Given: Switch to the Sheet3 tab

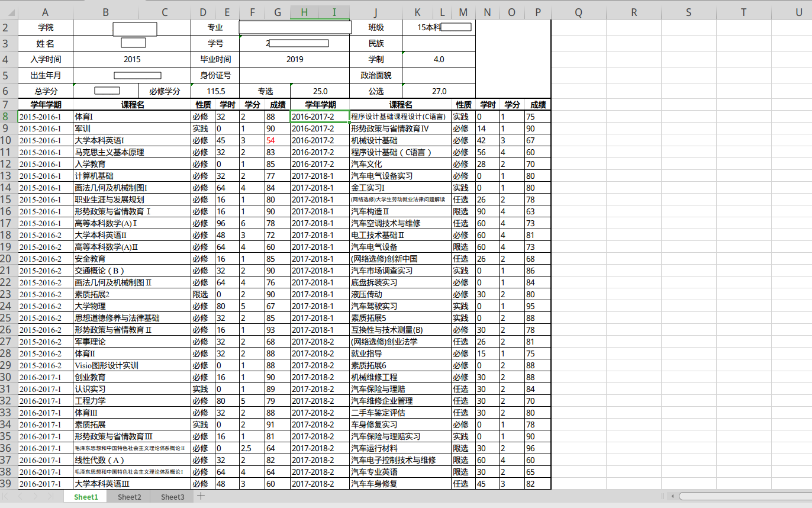Looking at the screenshot, I should (172, 497).
